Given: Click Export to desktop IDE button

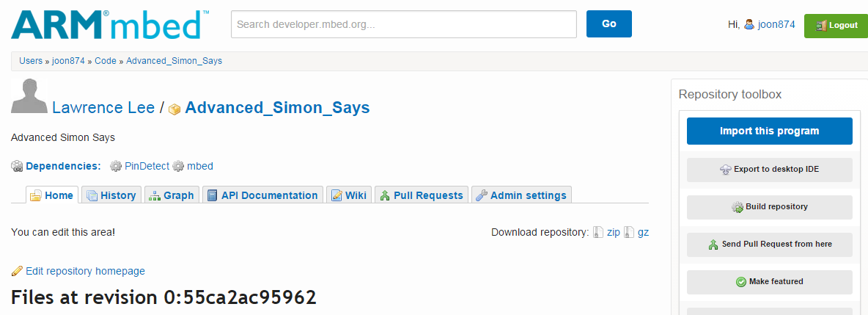Looking at the screenshot, I should [769, 170].
